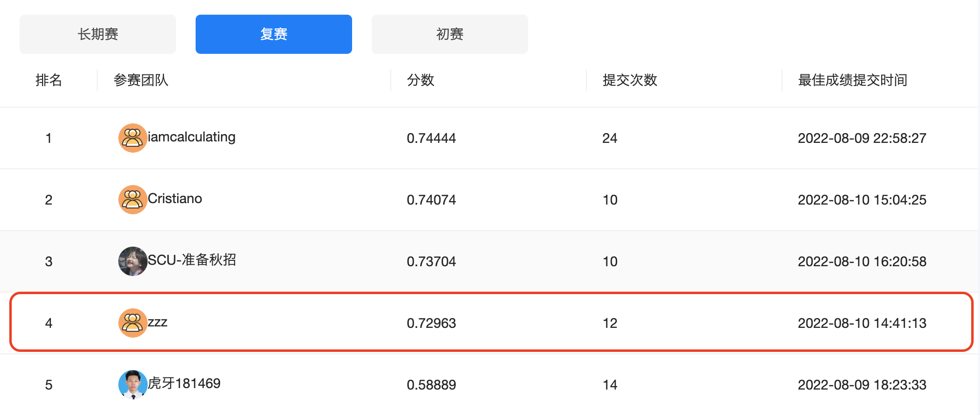Click the iamcalculating team avatar icon
The height and width of the screenshot is (415, 980).
point(133,138)
